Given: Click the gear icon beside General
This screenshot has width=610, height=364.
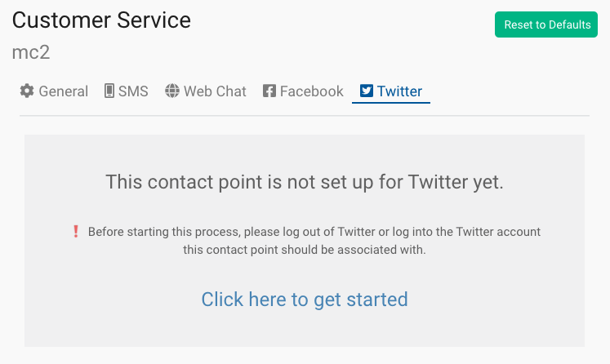Looking at the screenshot, I should (27, 91).
